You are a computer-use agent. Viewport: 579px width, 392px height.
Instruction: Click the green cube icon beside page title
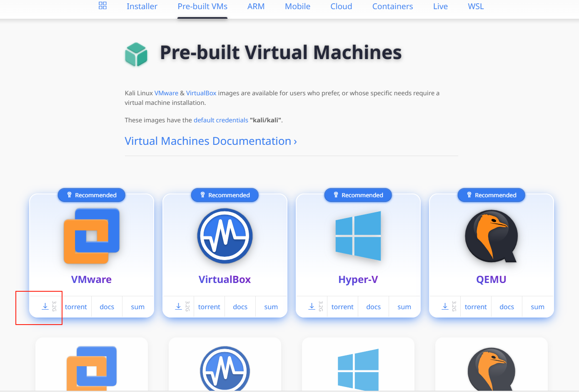[x=136, y=54]
